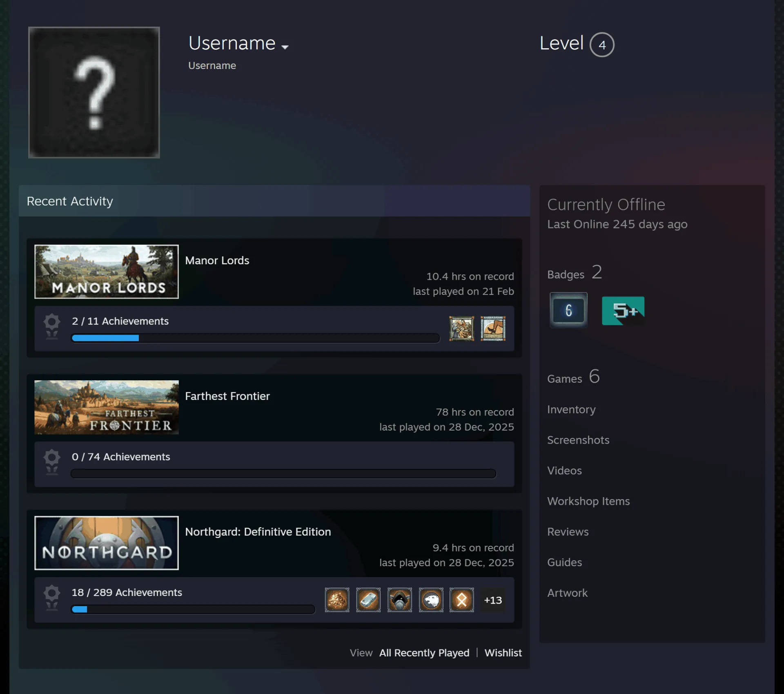Open Manor Lords game banner

(107, 272)
